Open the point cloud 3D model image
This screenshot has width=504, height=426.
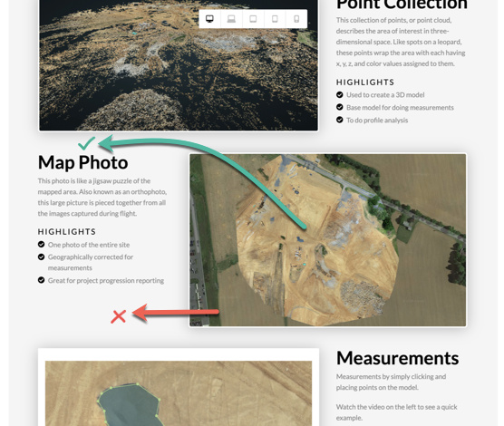pos(179,65)
